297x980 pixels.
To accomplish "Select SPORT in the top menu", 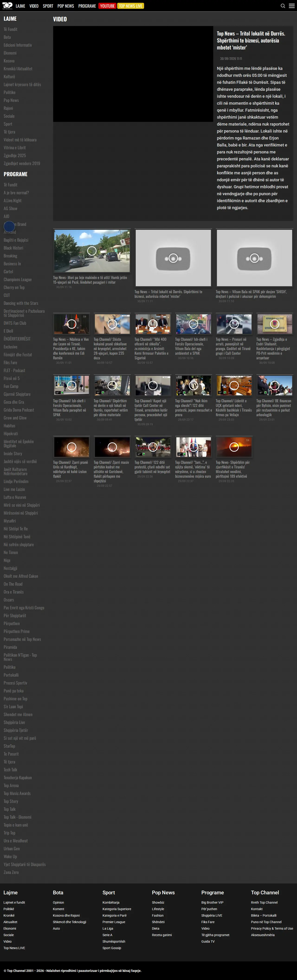I will point(48,6).
